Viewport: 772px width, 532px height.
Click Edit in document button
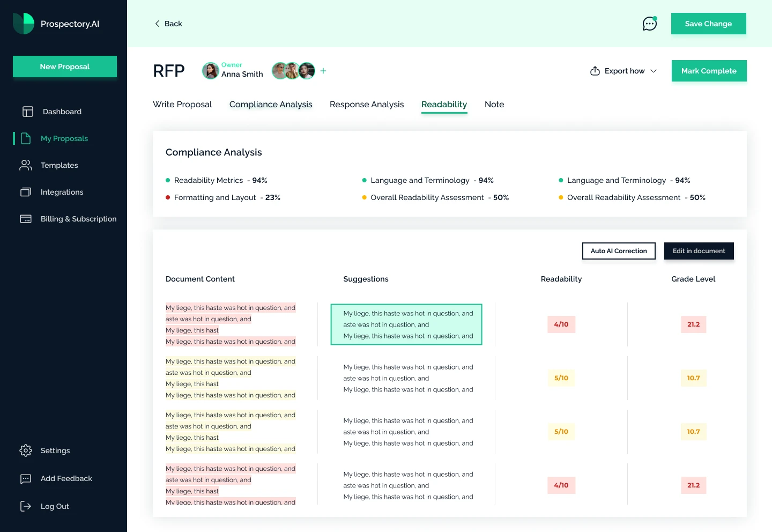tap(699, 251)
